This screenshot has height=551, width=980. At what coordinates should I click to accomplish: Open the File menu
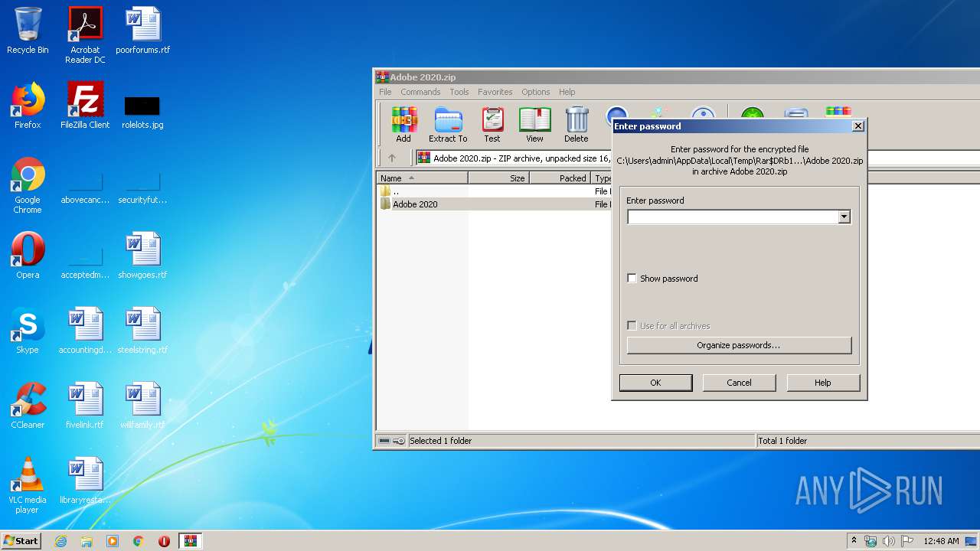pyautogui.click(x=386, y=92)
